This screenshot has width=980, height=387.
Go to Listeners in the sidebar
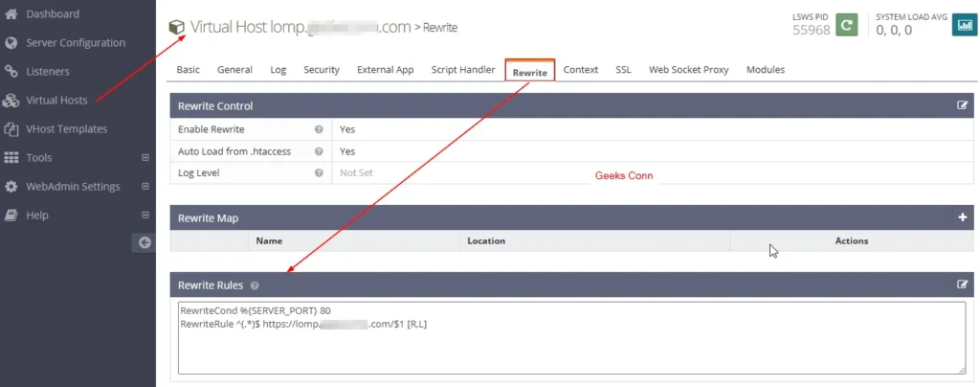tap(48, 71)
